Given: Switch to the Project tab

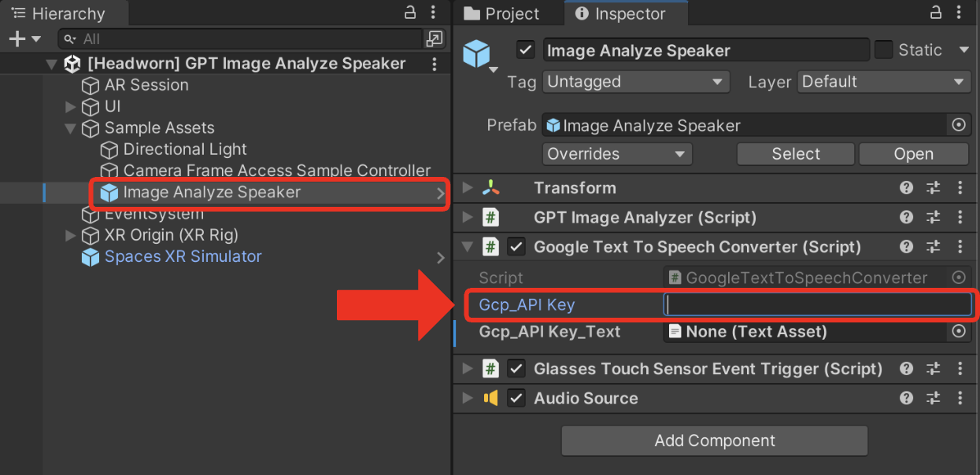Looking at the screenshot, I should 501,13.
